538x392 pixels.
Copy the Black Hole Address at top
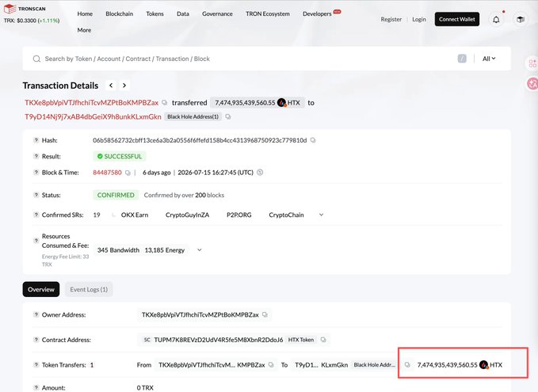pos(228,117)
